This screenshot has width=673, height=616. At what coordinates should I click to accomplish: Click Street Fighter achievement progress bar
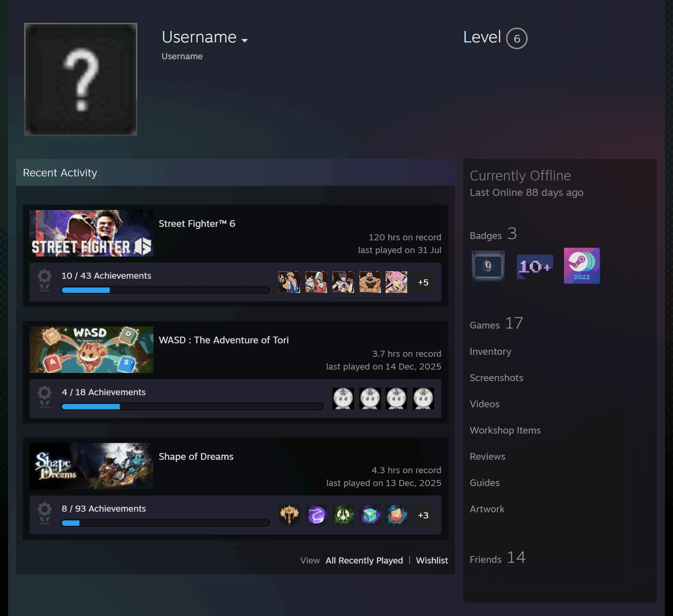point(166,290)
